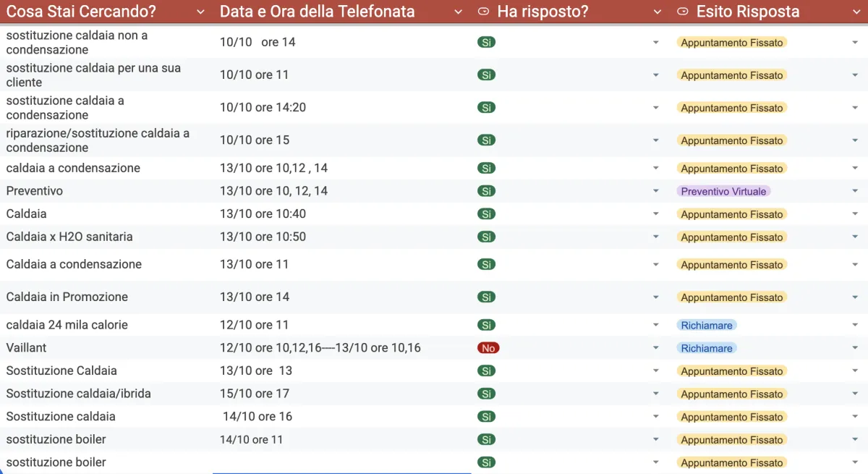Click 'Richiamare' chip in the Vaillant row
This screenshot has width=868, height=474.
point(707,348)
